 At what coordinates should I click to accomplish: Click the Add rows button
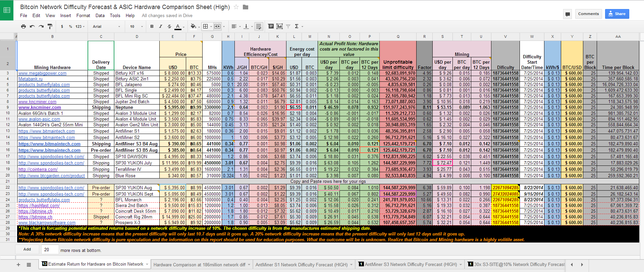(27, 250)
